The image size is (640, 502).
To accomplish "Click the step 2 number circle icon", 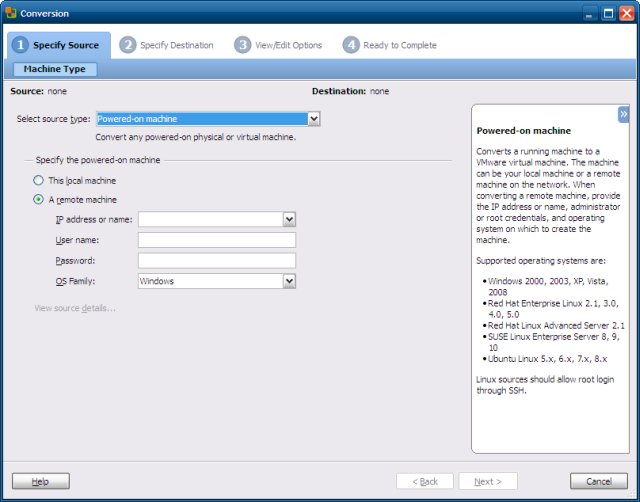I will click(x=127, y=45).
